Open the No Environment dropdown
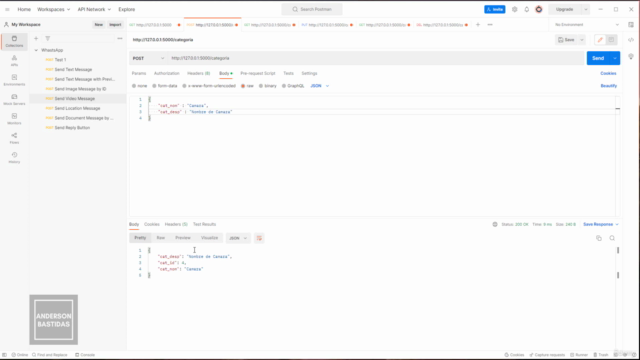640x360 pixels. coord(587,24)
